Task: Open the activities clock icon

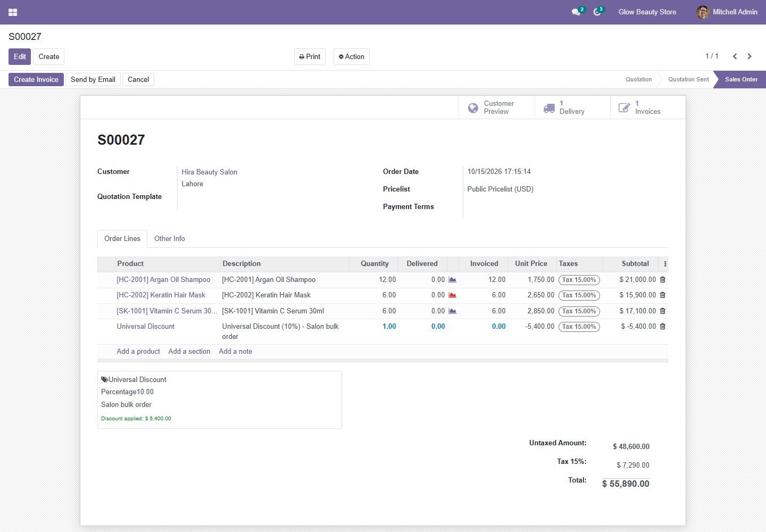Action: 597,12
